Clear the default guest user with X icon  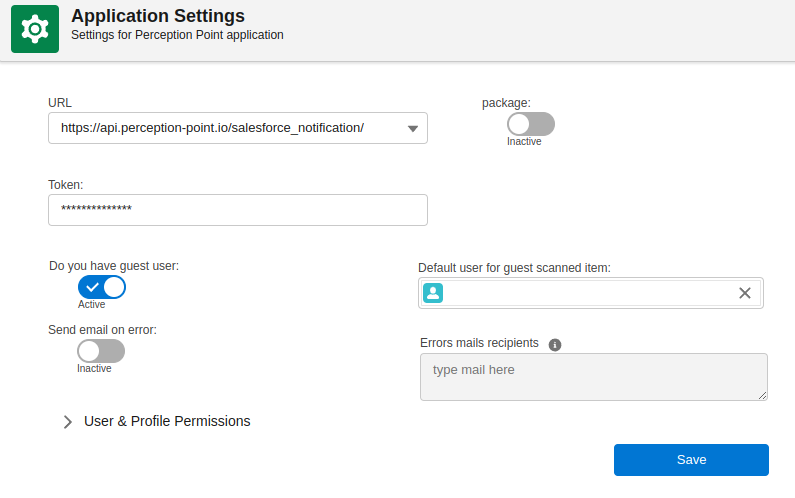(x=744, y=293)
